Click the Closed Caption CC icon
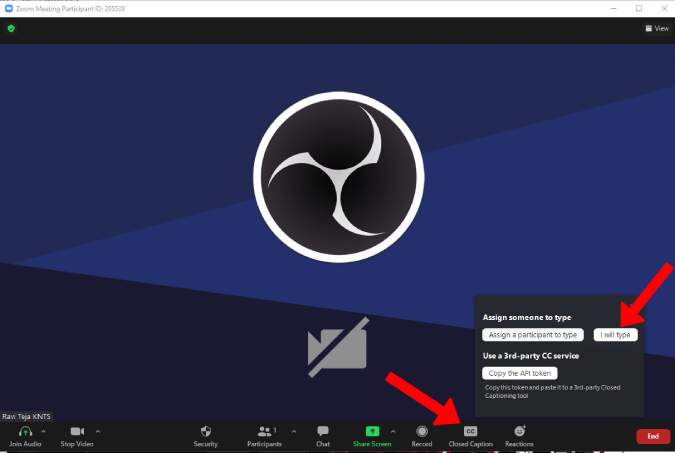Screen dimensions: 675x453 [471, 431]
